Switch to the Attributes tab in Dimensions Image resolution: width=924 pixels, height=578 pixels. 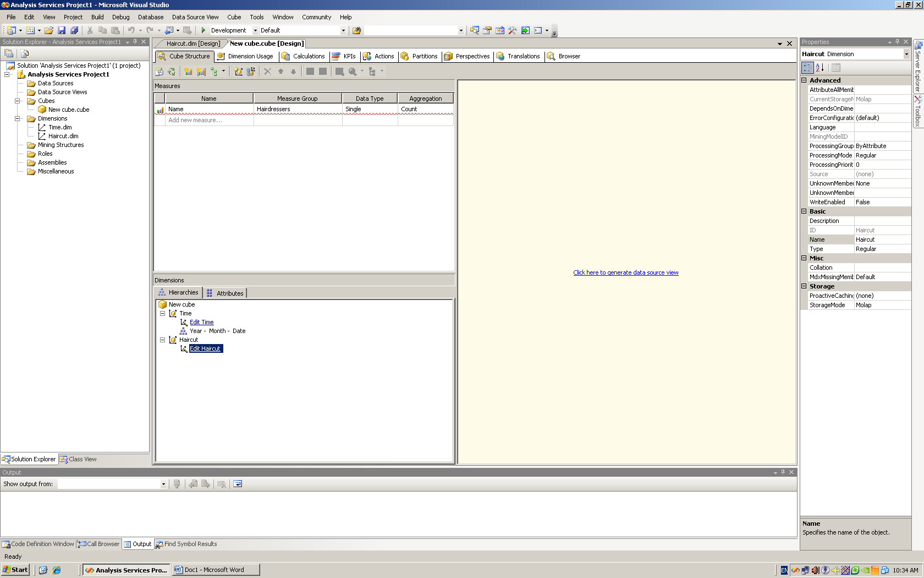[225, 293]
